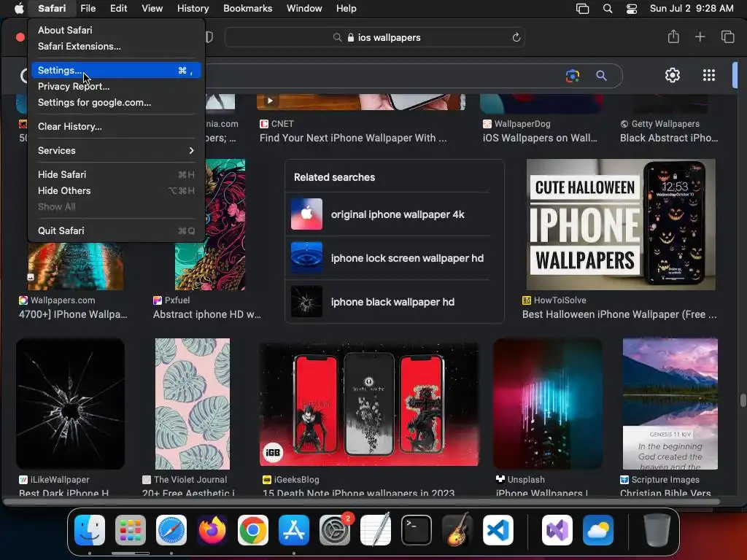Open the Google apps grid
The height and width of the screenshot is (560, 747).
click(709, 75)
